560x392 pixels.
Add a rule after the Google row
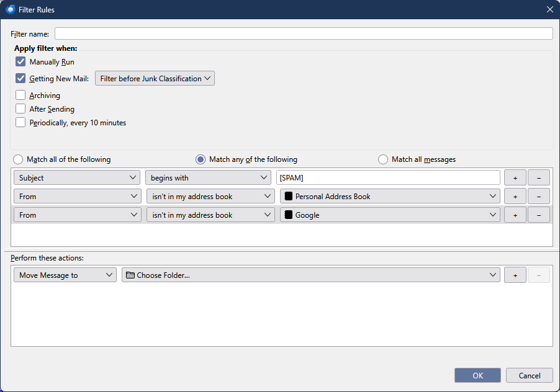point(515,215)
